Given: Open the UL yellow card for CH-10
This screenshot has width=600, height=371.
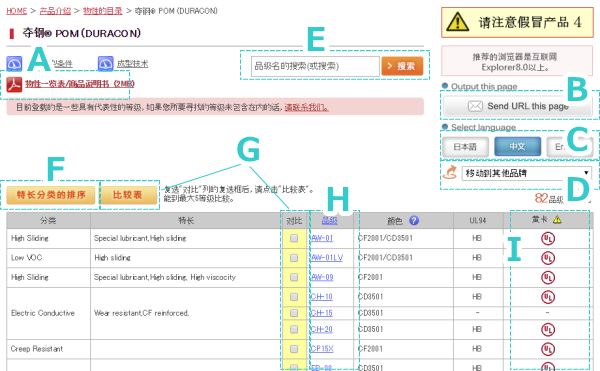Looking at the screenshot, I should (548, 297).
